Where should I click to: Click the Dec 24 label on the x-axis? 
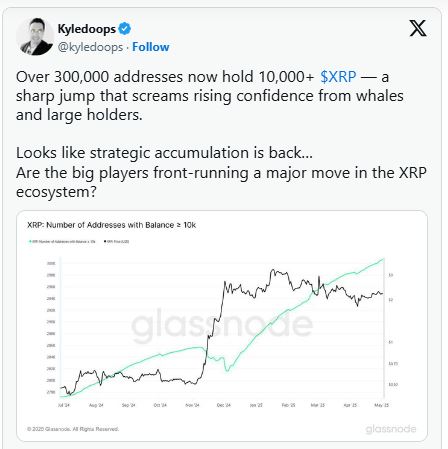click(x=223, y=405)
